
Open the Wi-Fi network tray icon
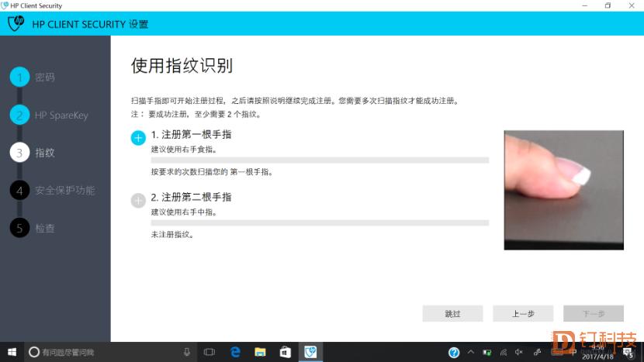pyautogui.click(x=503, y=353)
